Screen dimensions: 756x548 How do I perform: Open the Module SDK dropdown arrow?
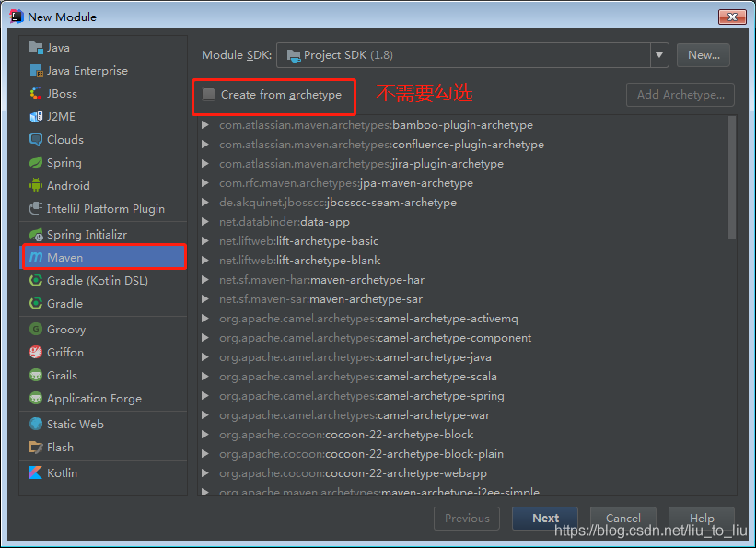[659, 55]
